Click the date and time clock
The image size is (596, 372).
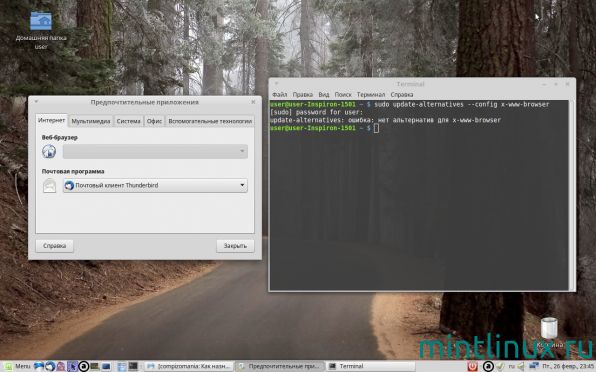point(568,366)
